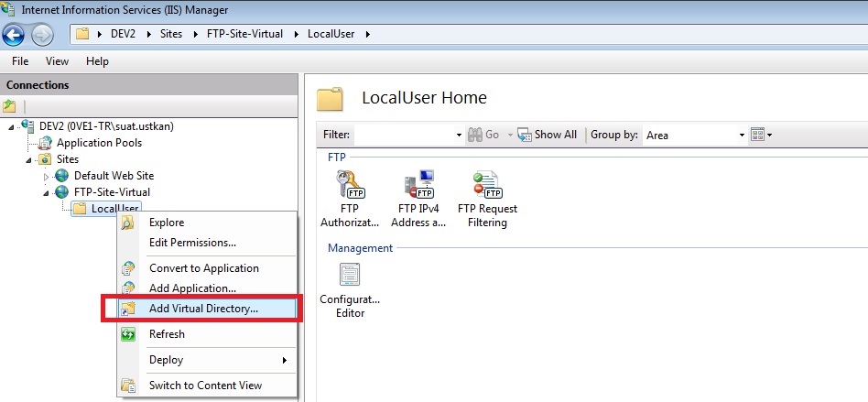Click the Sites folder icon in tree
This screenshot has height=402, width=868.
coord(46,159)
